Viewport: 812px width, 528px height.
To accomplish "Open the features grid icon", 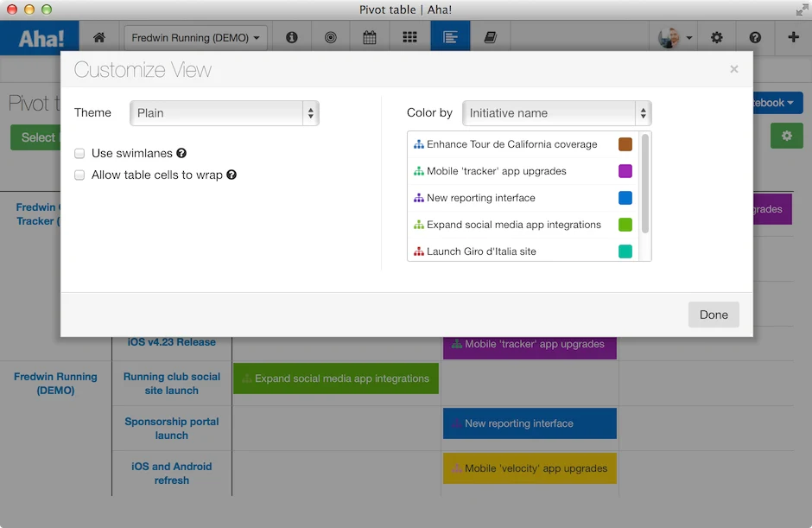I will (x=409, y=37).
